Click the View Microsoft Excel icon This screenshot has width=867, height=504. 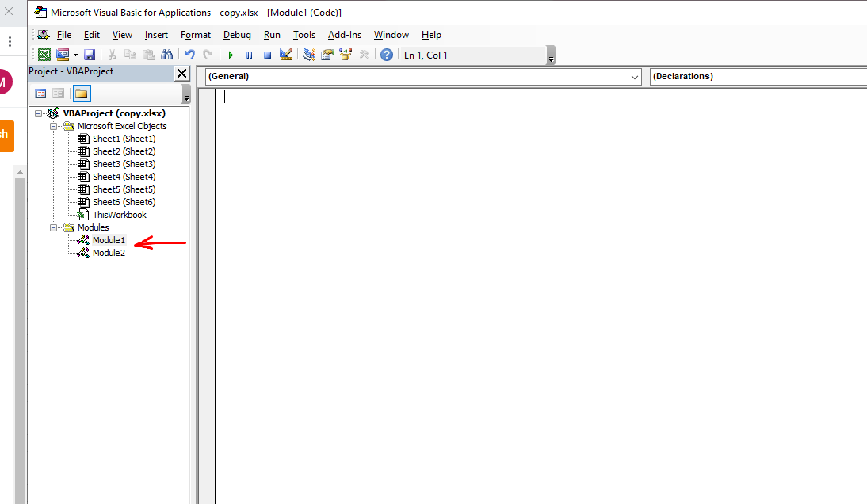pos(44,55)
